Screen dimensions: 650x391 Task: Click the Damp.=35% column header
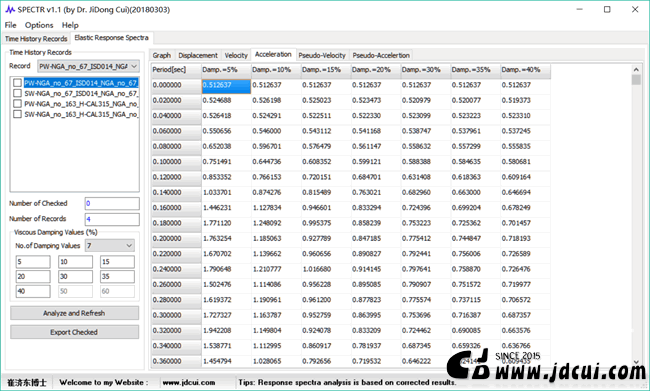coord(475,70)
